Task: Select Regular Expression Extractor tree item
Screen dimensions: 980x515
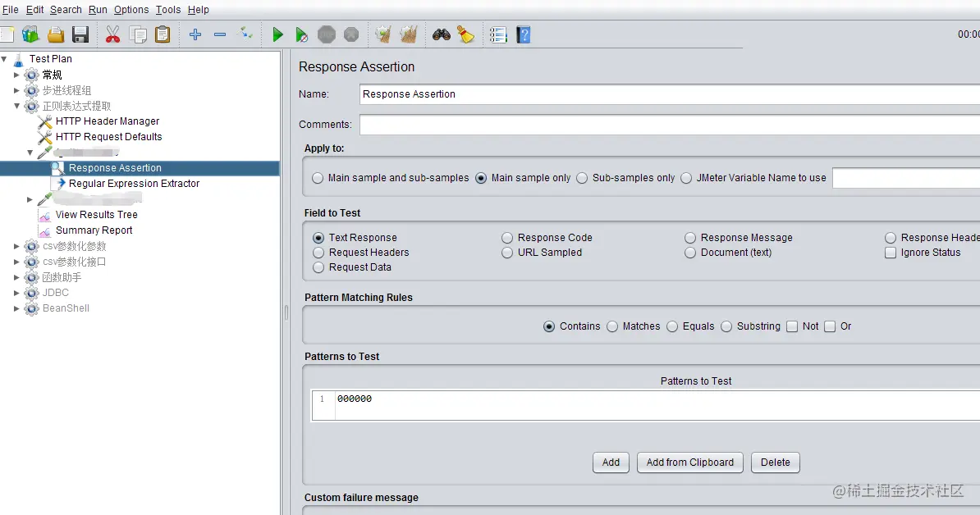Action: [134, 184]
